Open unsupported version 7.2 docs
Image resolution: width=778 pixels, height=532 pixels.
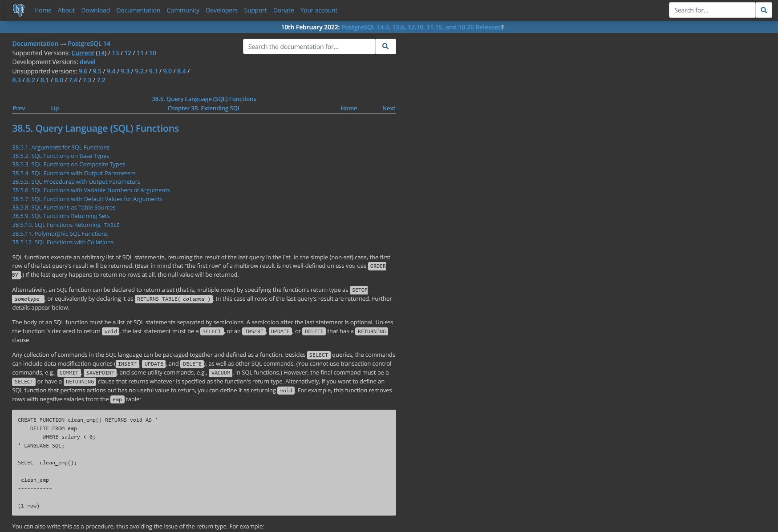[x=101, y=80]
